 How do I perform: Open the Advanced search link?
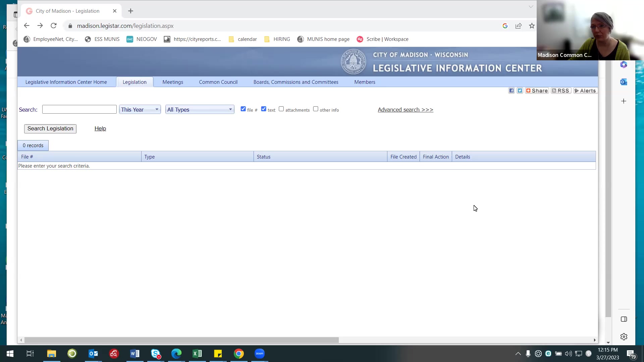click(x=405, y=110)
